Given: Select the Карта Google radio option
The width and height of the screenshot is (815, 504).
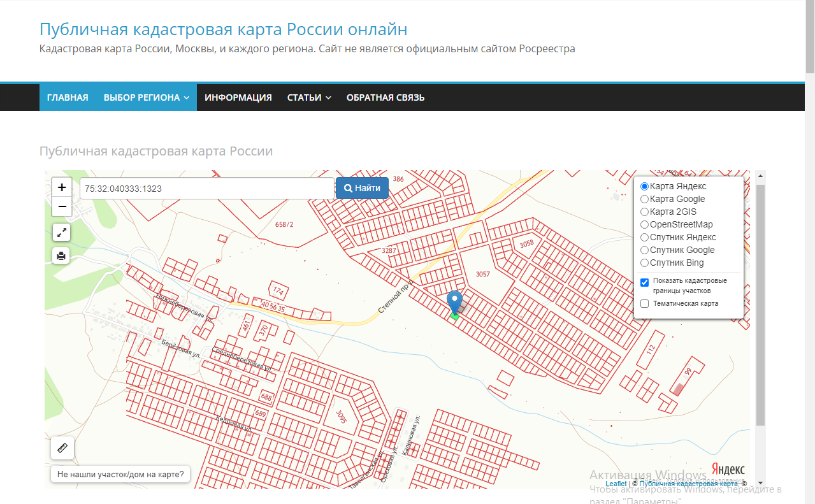Looking at the screenshot, I should pyautogui.click(x=644, y=199).
